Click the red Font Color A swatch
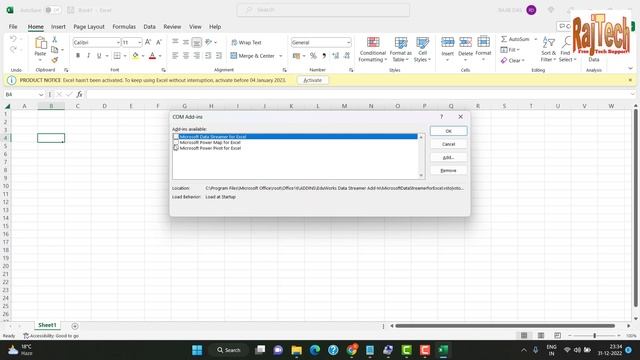The height and width of the screenshot is (360, 640). 152,56
